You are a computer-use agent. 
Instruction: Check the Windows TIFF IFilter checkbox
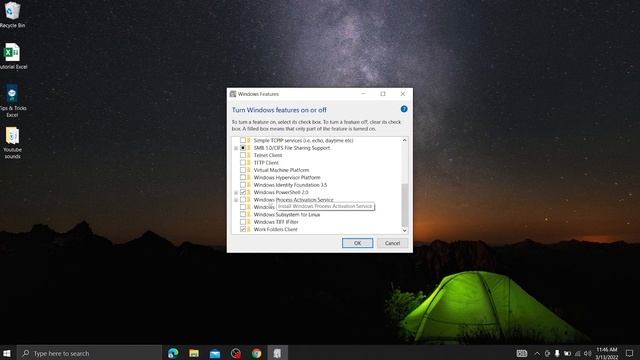(243, 222)
